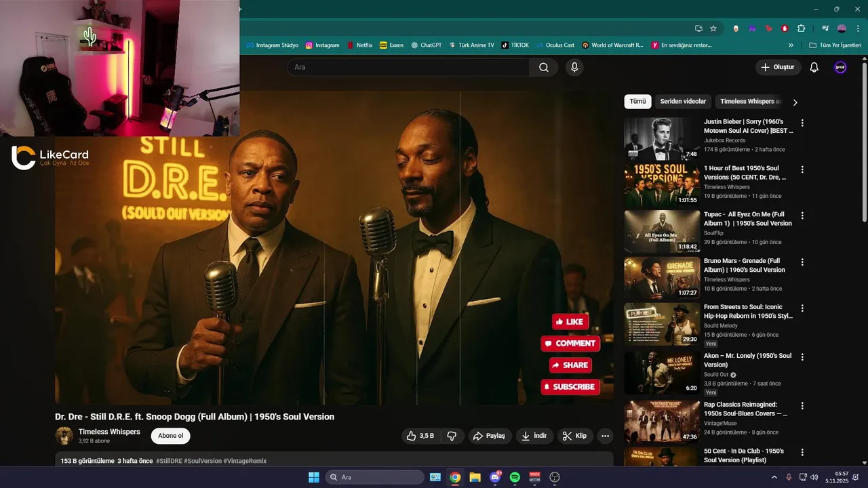The width and height of the screenshot is (868, 488).
Task: Click the Abone ol subscribe button
Action: (171, 436)
